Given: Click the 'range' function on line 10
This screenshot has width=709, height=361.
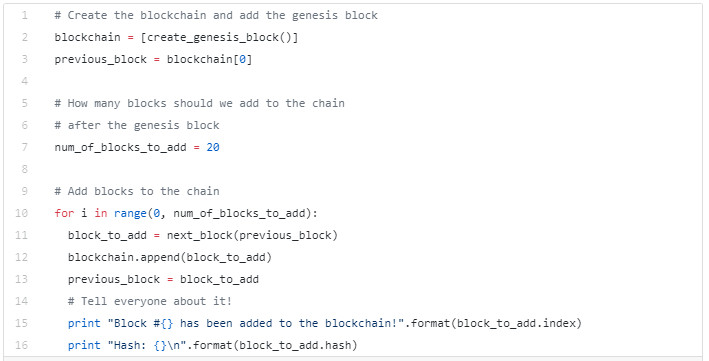Looking at the screenshot, I should point(130,214).
